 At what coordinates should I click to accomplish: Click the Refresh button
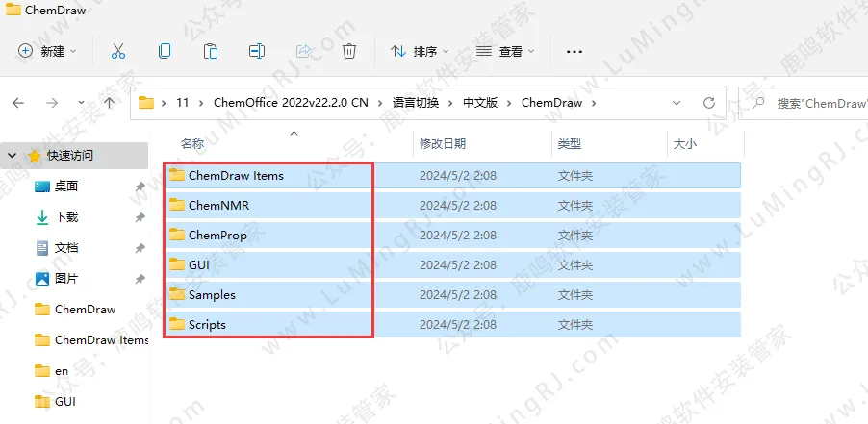[708, 103]
